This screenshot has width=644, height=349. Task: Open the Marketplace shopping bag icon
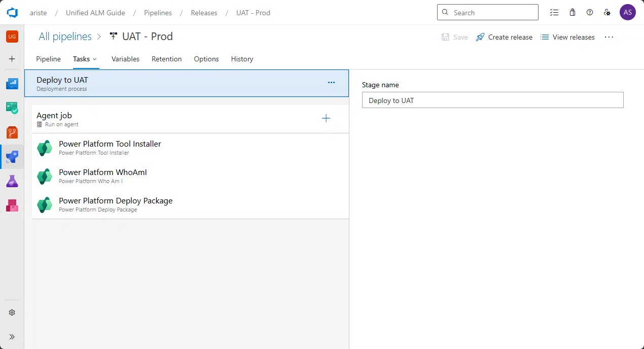572,12
